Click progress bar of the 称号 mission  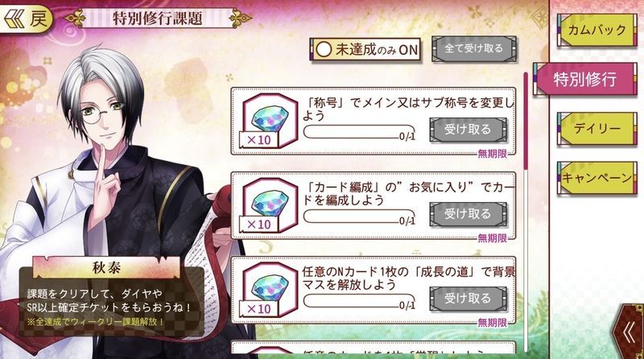359,132
